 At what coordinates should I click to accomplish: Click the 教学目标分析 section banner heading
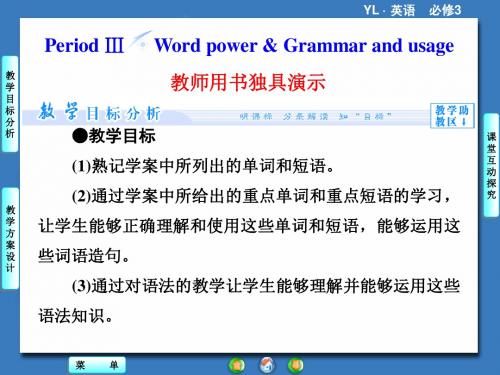point(100,112)
